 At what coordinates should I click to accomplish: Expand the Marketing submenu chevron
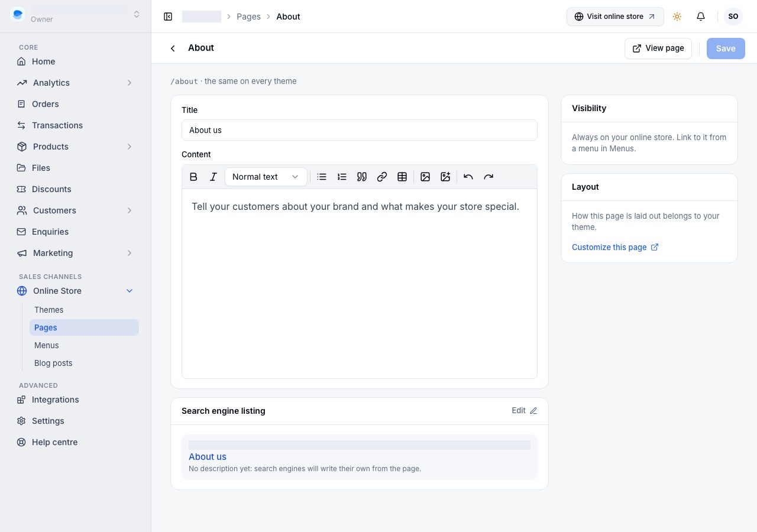(x=130, y=253)
